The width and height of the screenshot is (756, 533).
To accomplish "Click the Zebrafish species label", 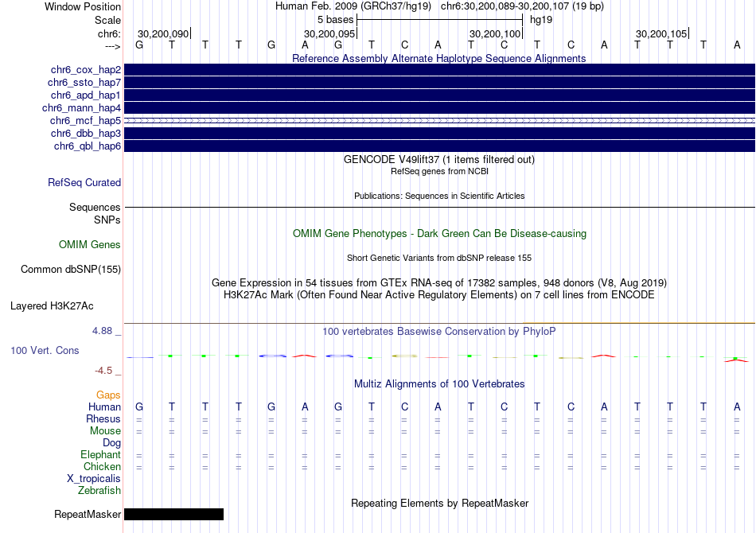I will point(99,491).
